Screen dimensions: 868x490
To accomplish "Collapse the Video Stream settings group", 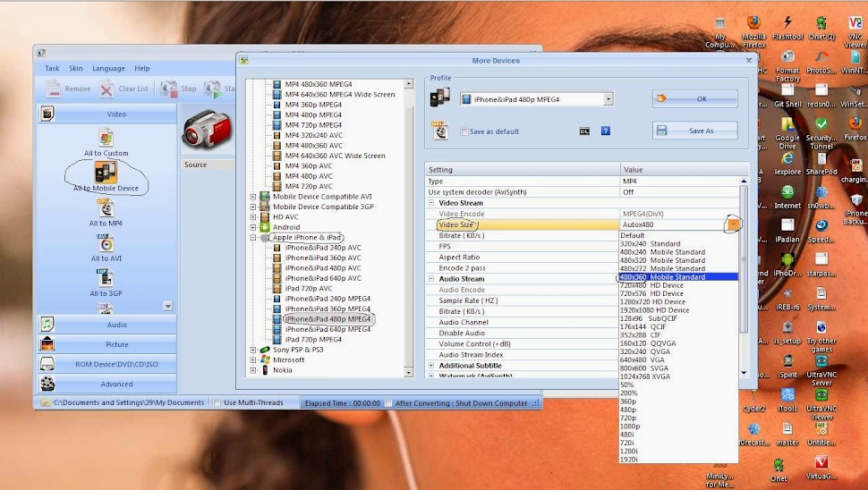I will (x=431, y=203).
